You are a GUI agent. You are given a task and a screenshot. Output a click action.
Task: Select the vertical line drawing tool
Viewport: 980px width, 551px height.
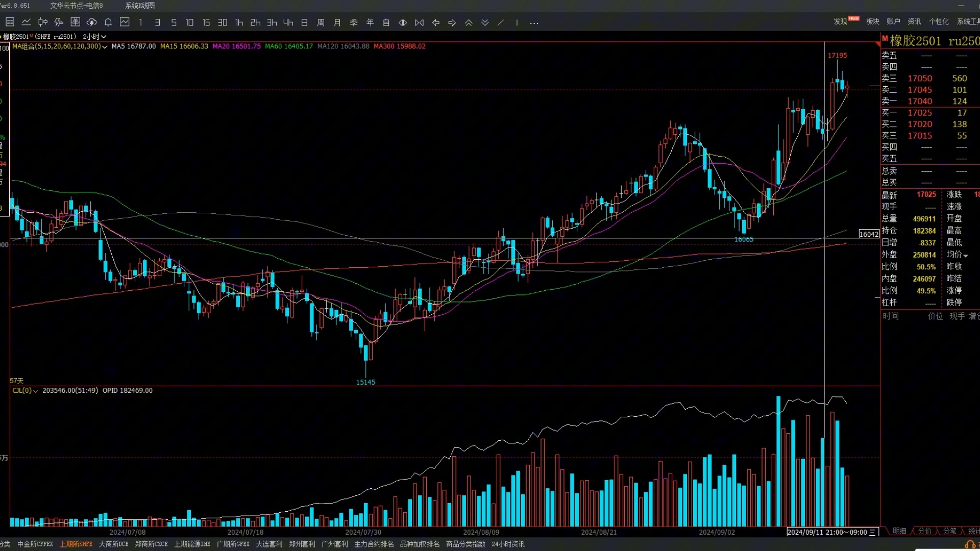click(517, 22)
